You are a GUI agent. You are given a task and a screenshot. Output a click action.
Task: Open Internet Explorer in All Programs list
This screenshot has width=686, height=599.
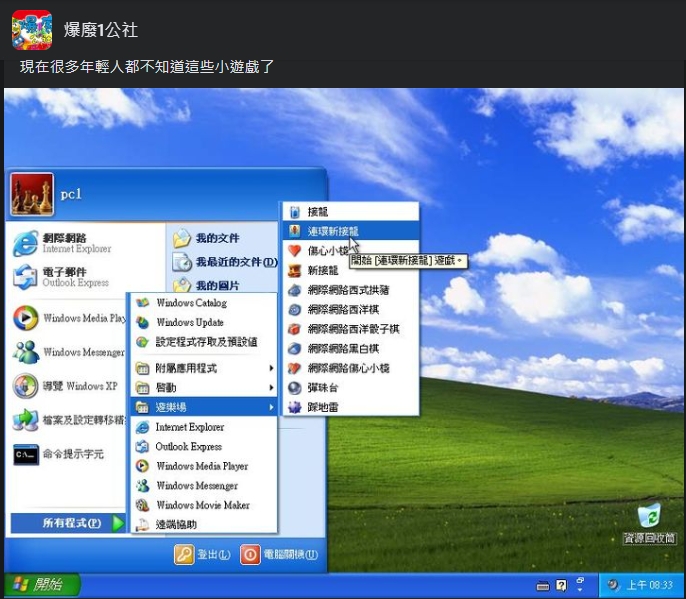pyautogui.click(x=204, y=427)
